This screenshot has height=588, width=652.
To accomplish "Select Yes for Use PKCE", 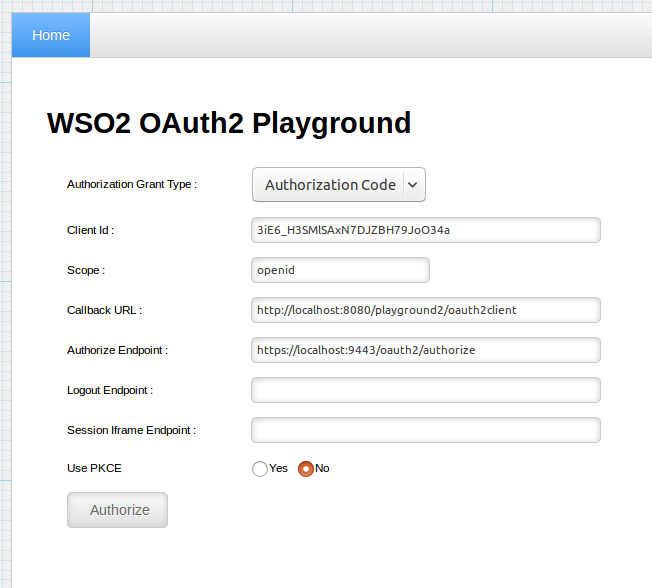I will (260, 469).
